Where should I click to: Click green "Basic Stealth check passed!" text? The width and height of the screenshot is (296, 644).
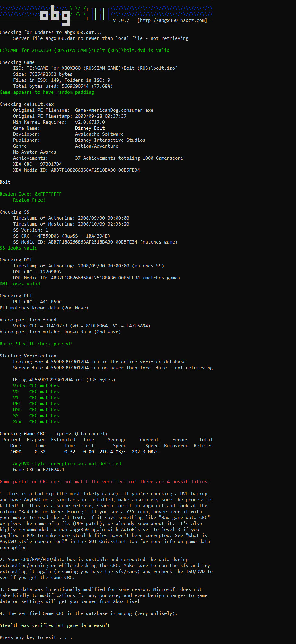coord(36,344)
